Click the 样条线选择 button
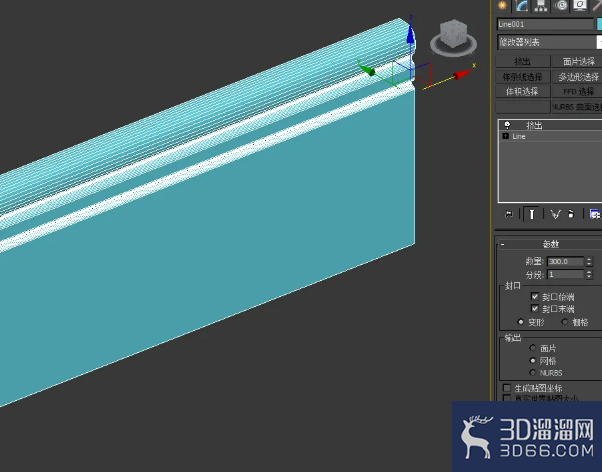 click(x=523, y=77)
